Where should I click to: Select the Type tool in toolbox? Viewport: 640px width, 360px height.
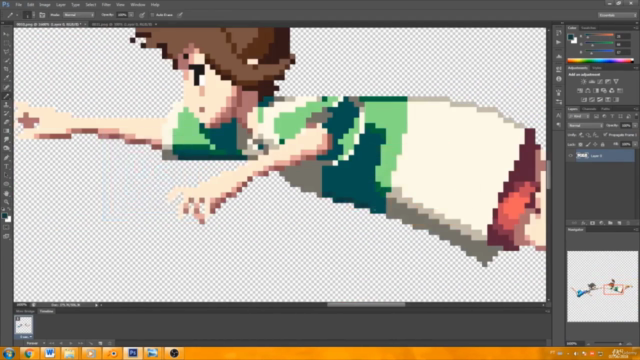click(7, 166)
